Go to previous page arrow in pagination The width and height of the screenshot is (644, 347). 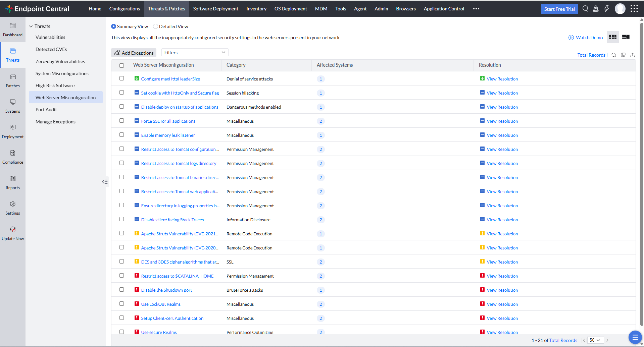584,340
